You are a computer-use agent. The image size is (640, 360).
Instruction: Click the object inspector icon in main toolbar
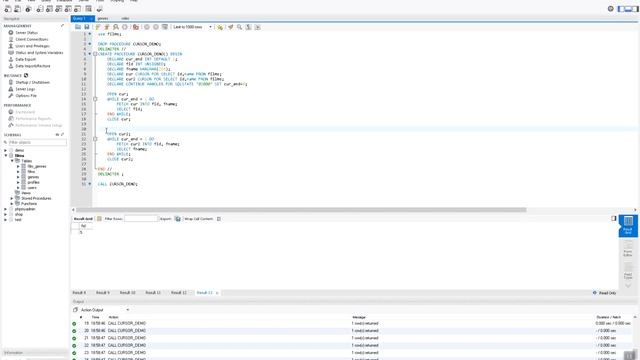point(28,9)
